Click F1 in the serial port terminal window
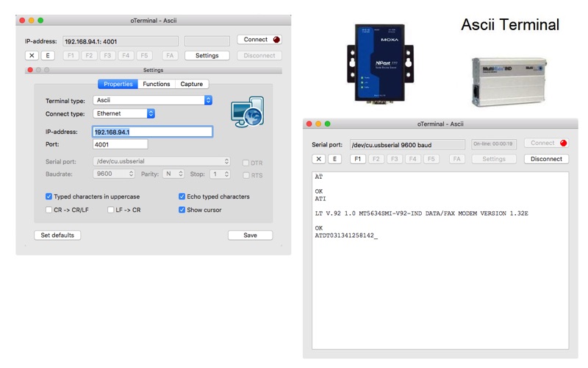The image size is (588, 368). point(358,159)
